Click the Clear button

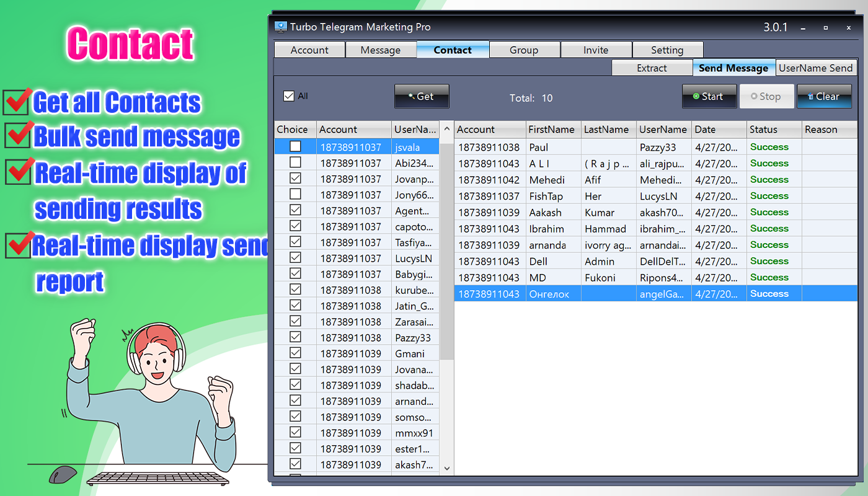click(x=824, y=97)
